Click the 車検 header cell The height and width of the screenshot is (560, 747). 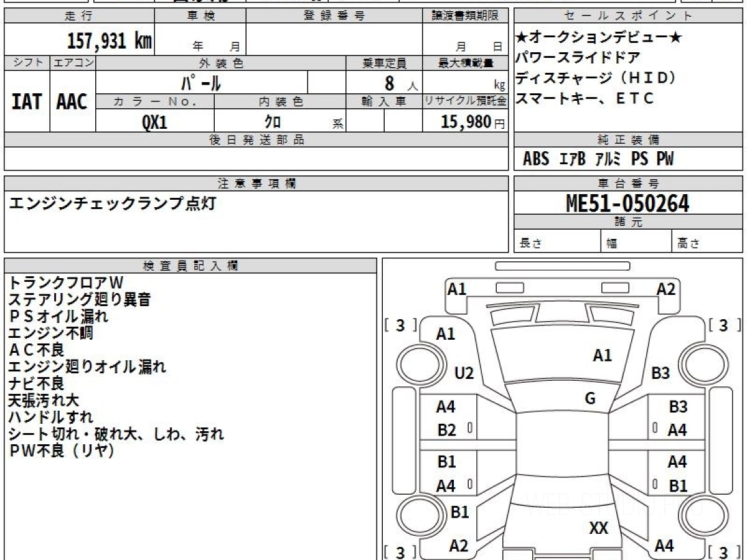point(200,16)
